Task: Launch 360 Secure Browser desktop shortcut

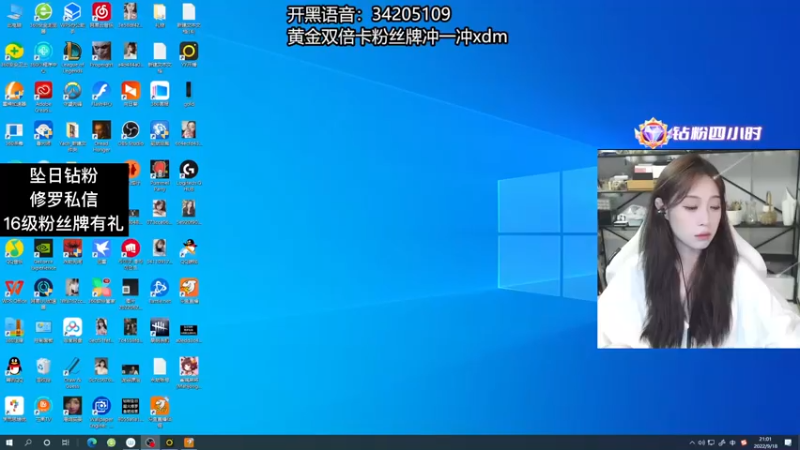Action: click(43, 18)
